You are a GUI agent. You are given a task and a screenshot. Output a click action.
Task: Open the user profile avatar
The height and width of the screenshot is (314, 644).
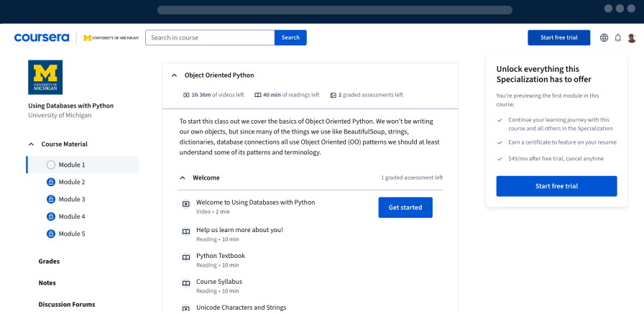click(x=632, y=38)
